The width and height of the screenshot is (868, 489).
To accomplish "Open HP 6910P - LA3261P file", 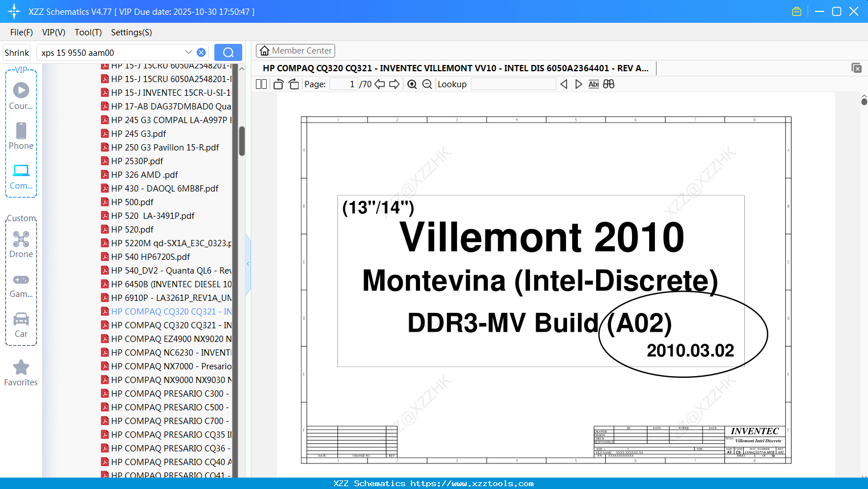I will (x=166, y=298).
